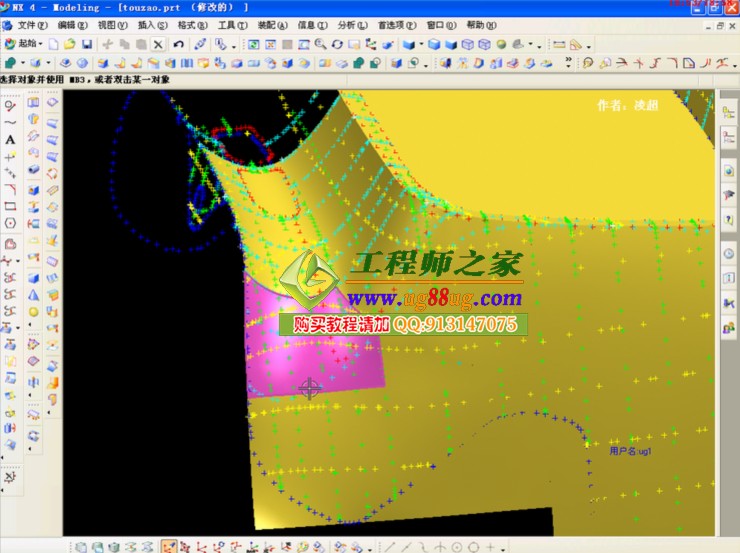Screen dimensions: 740x553
Task: Toggle the highlighted snap point option
Action: (169, 546)
